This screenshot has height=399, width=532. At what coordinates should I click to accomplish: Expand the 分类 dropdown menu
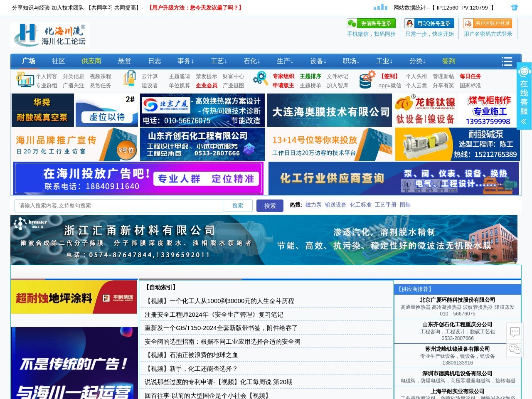coord(417,61)
